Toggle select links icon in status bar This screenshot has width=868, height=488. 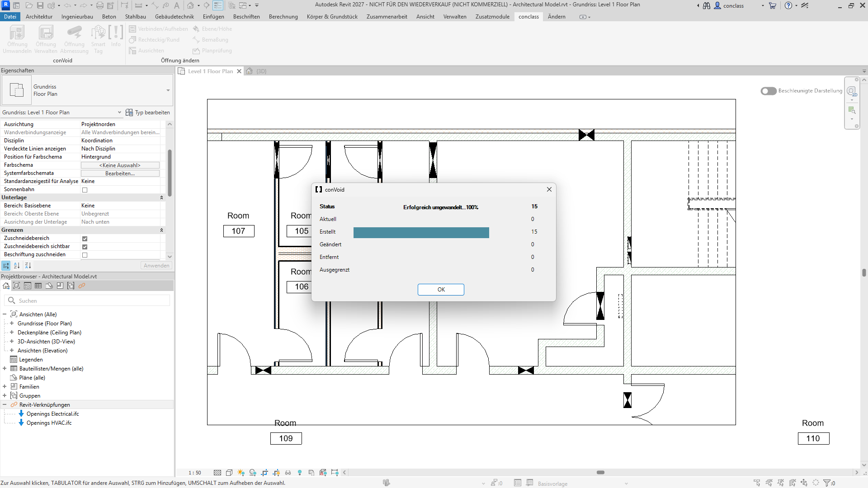click(x=757, y=483)
